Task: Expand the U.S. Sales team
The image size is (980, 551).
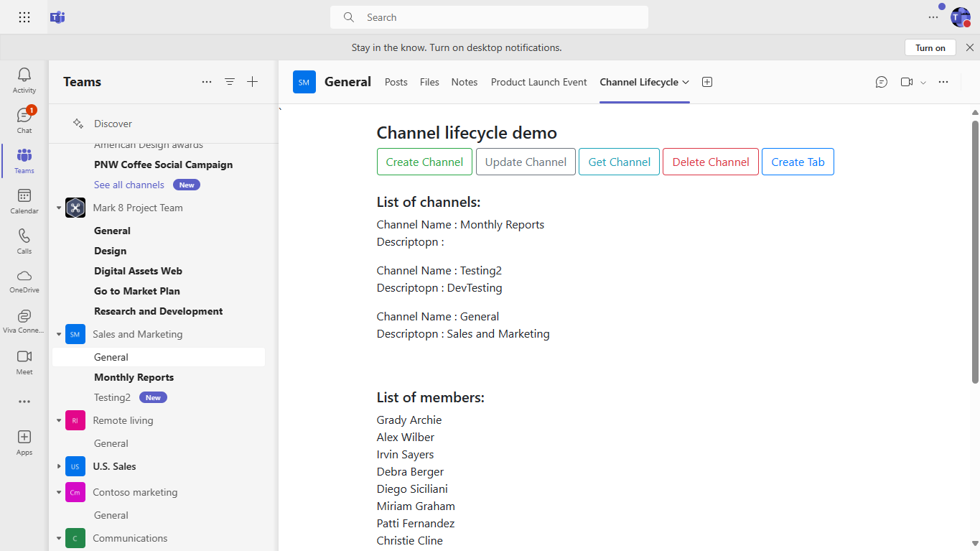Action: pos(59,466)
